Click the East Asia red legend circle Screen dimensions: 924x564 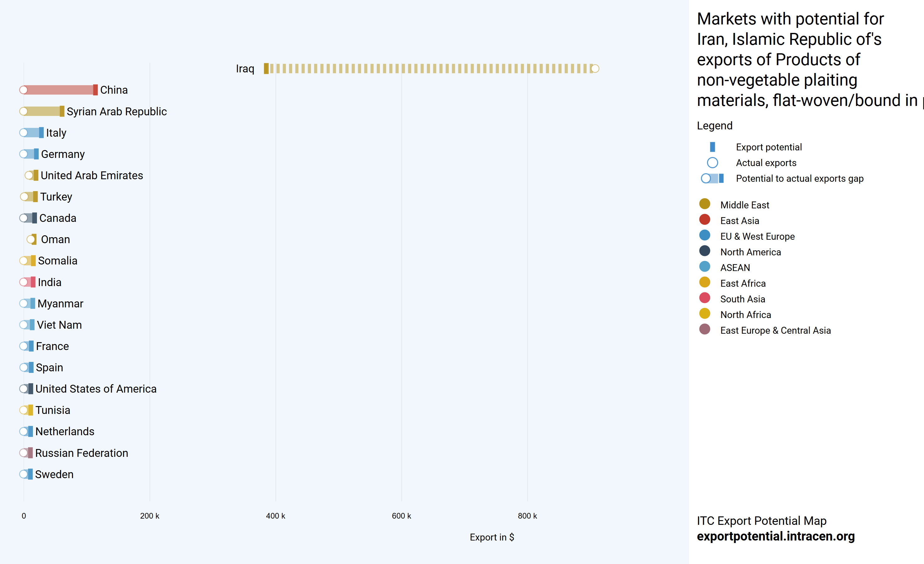point(705,220)
